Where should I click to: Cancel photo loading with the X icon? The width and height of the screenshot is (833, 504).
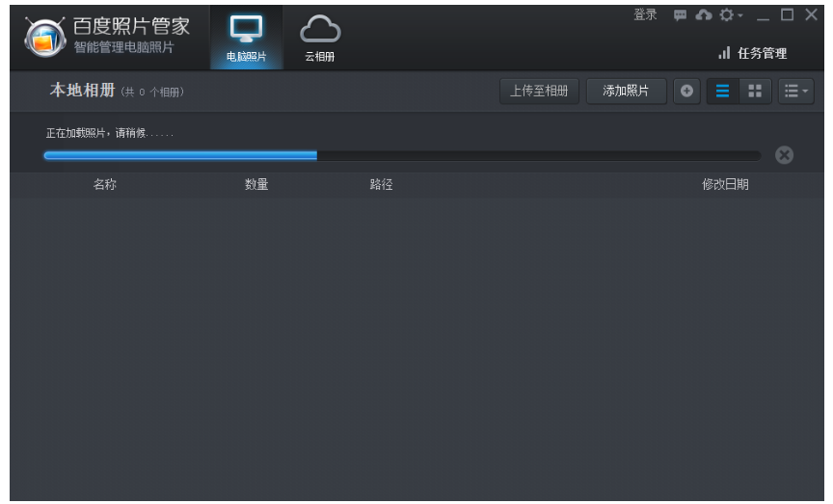[x=784, y=155]
